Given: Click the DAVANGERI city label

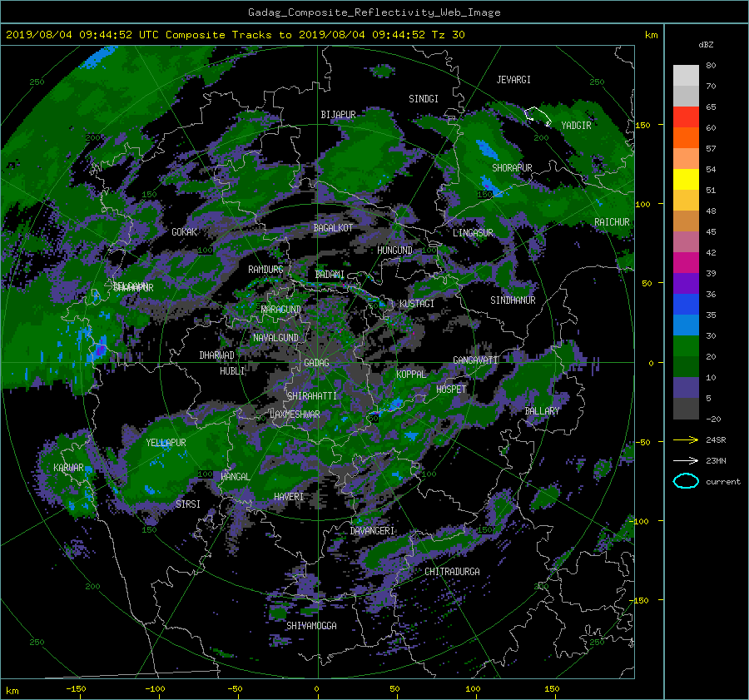Looking at the screenshot, I should [x=372, y=531].
